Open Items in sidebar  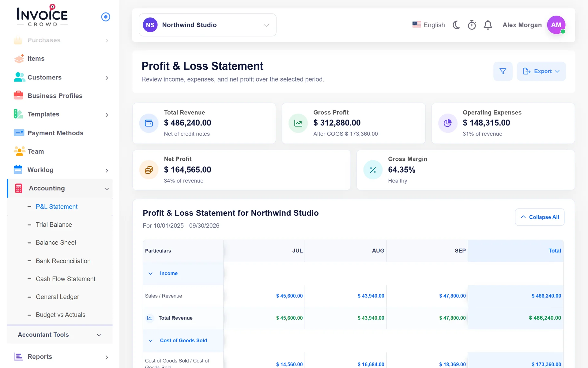(x=36, y=59)
